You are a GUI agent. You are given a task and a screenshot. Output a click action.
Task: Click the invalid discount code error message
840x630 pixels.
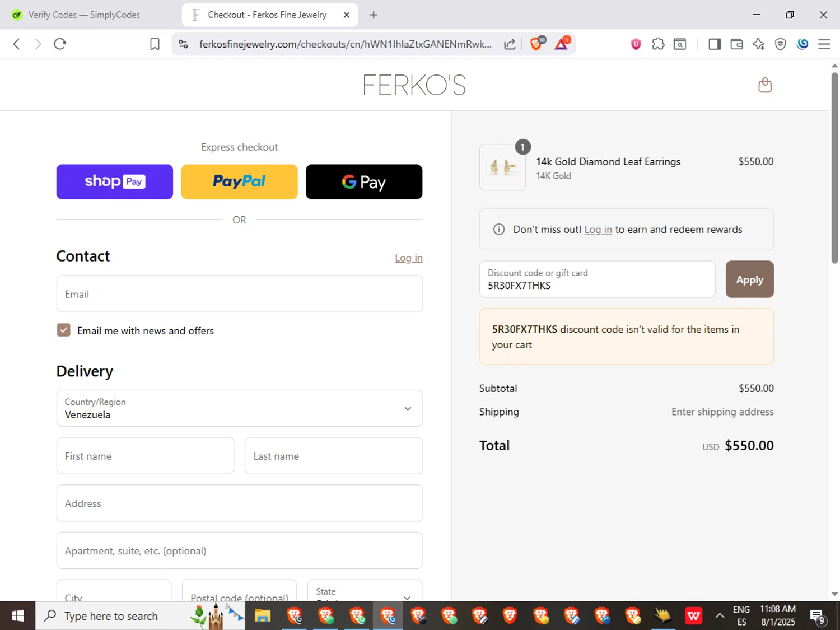[626, 337]
